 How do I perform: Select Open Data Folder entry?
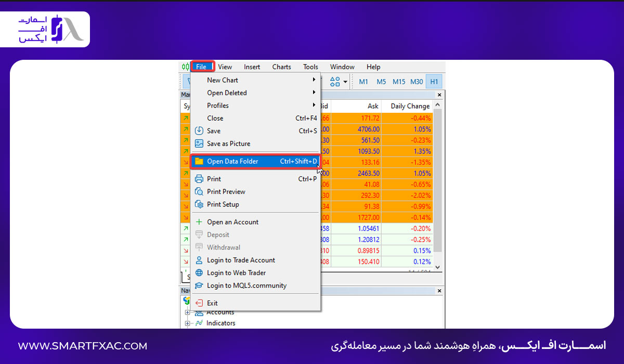255,161
